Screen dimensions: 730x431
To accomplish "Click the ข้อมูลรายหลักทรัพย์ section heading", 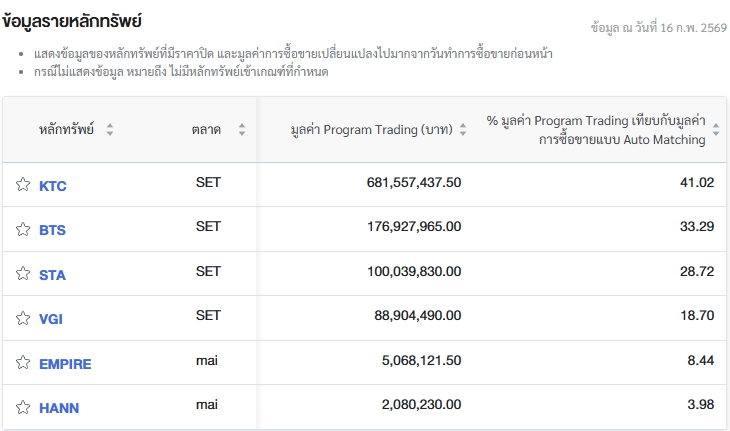I will (x=72, y=19).
